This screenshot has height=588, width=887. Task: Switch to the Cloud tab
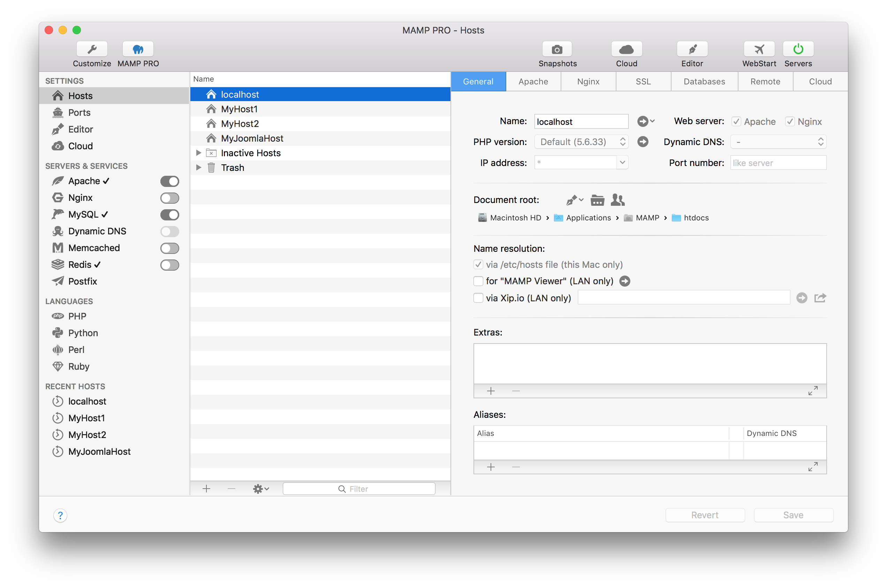pos(820,81)
